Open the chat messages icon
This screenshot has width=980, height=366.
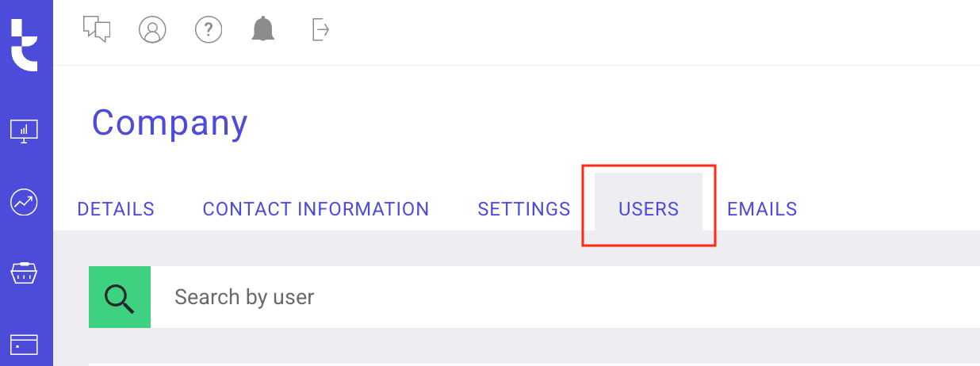[96, 30]
